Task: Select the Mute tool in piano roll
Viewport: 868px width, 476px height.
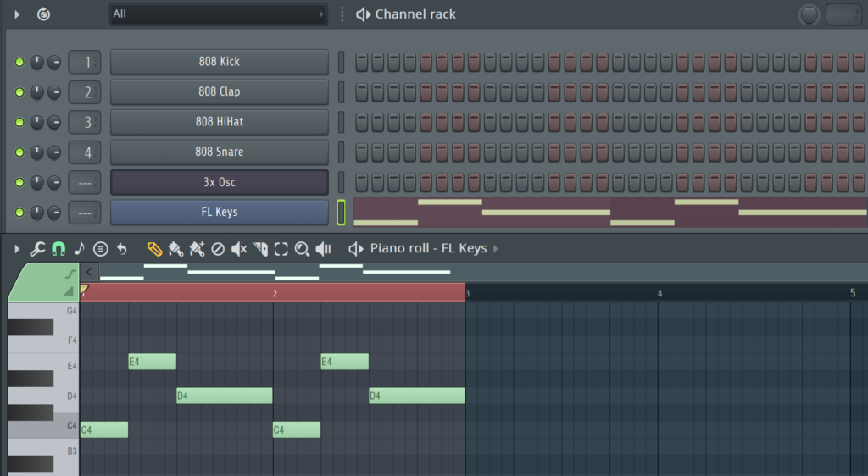Action: [239, 249]
